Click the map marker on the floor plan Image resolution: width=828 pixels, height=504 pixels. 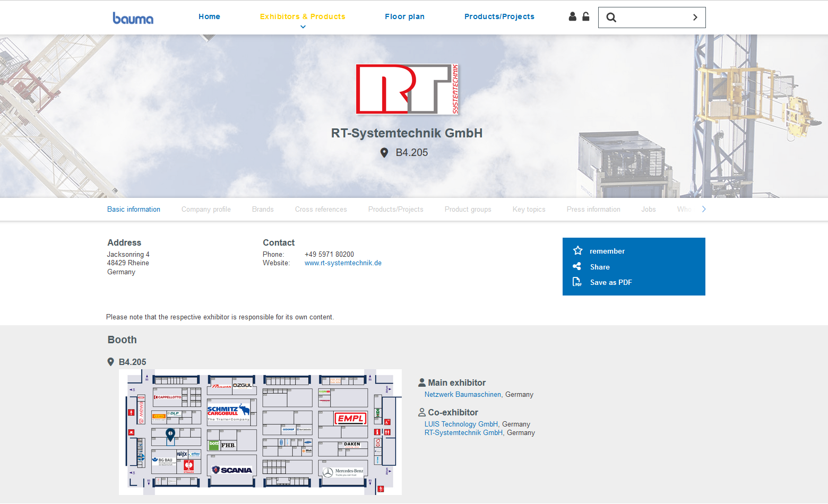tap(170, 435)
